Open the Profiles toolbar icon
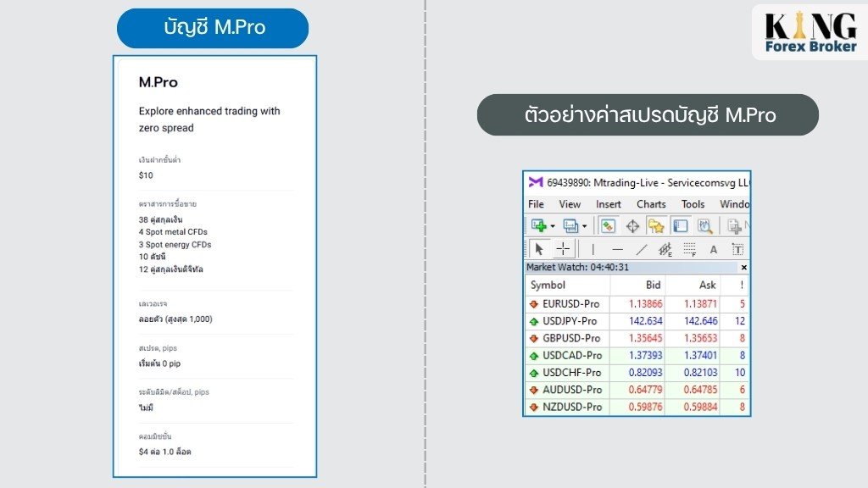Viewport: 868px width, 488px height. 570,225
